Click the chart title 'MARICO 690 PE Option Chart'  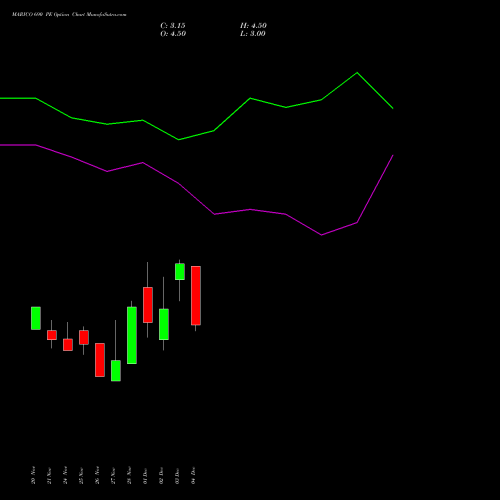click(x=49, y=15)
